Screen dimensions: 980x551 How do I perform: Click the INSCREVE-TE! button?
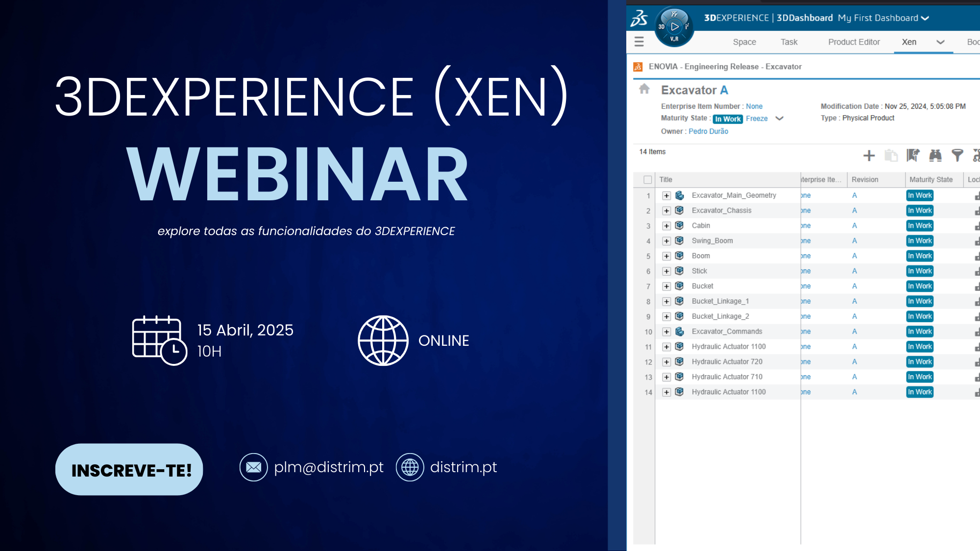[129, 470]
